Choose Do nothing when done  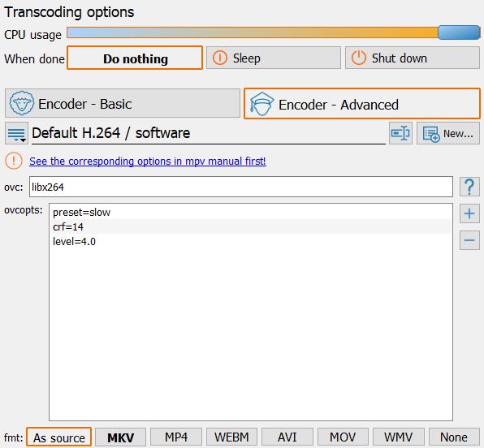(x=135, y=58)
